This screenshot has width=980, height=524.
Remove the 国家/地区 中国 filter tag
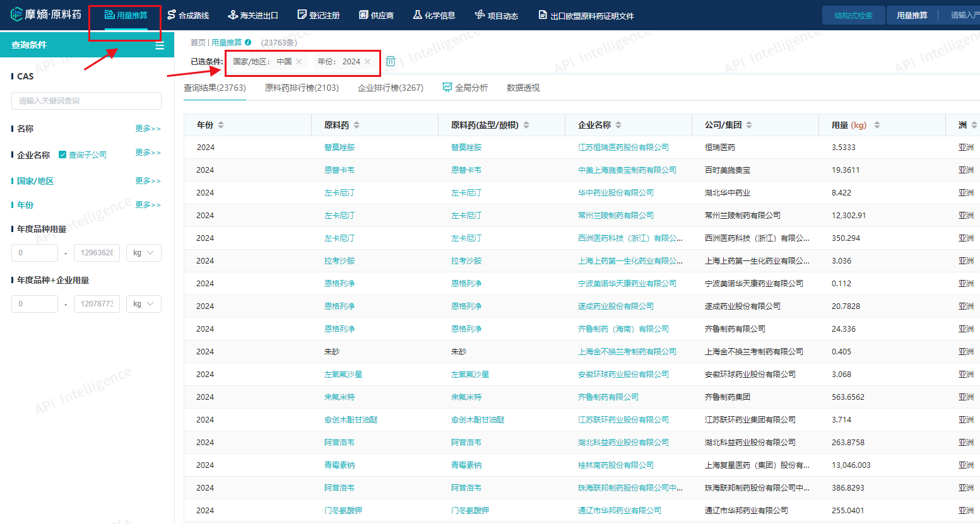coord(299,62)
